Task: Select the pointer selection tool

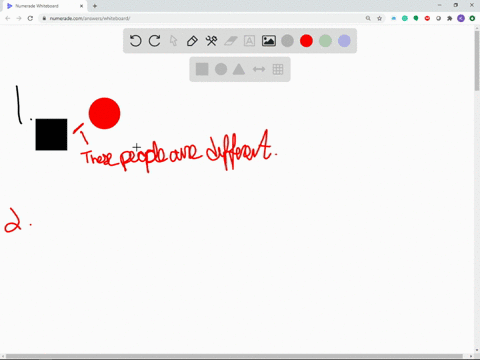Action: 173,41
